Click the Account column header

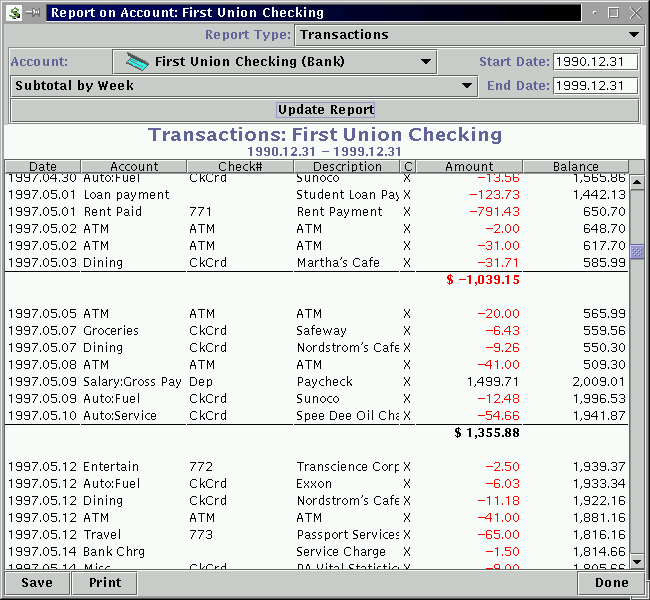pos(134,166)
